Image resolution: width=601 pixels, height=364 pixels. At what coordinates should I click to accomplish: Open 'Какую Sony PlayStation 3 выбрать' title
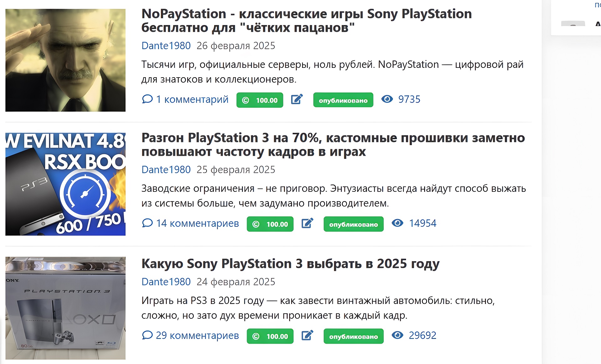click(x=290, y=264)
